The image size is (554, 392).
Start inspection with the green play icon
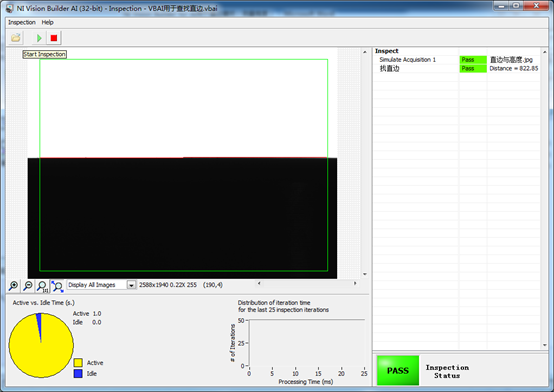(x=39, y=38)
